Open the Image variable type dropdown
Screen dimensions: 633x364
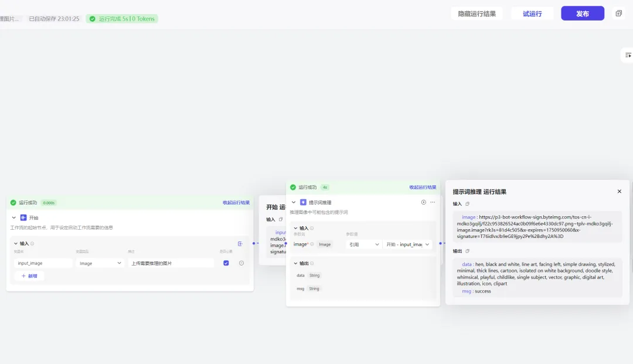100,263
